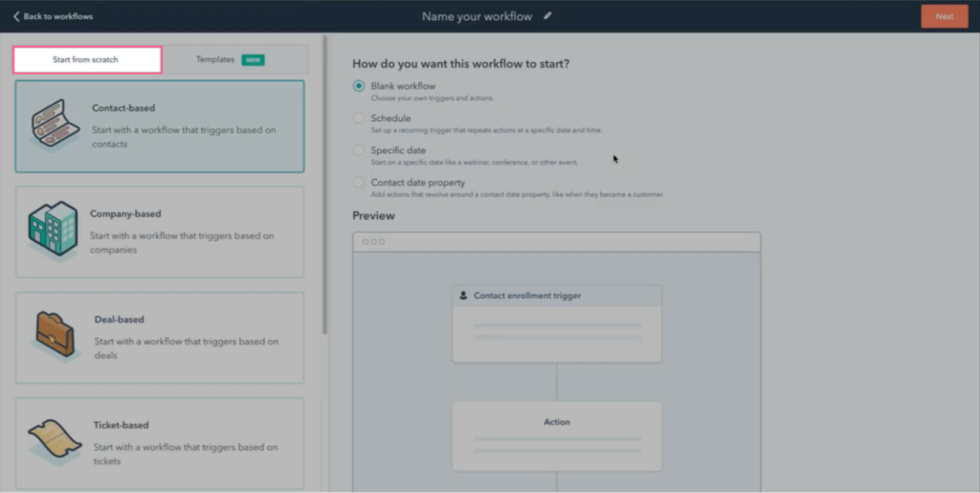980x493 pixels.
Task: Click 'Start on a specific date' description text
Action: click(475, 163)
